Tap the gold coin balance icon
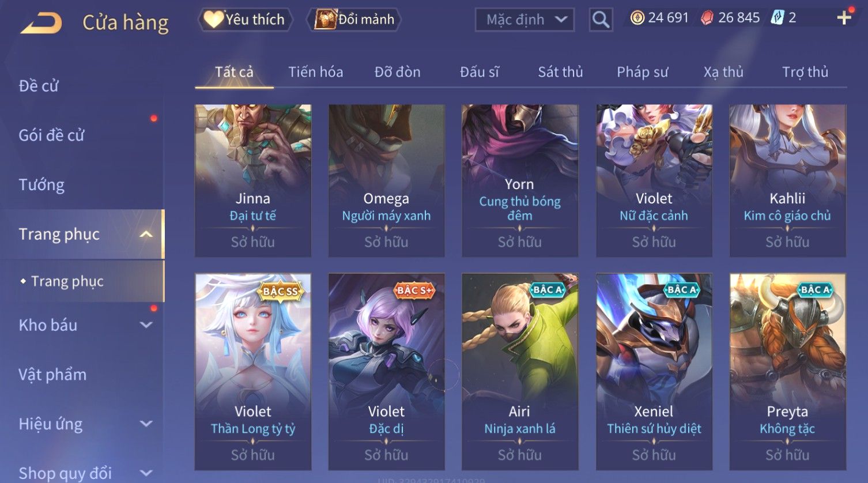868x483 pixels. 637,18
